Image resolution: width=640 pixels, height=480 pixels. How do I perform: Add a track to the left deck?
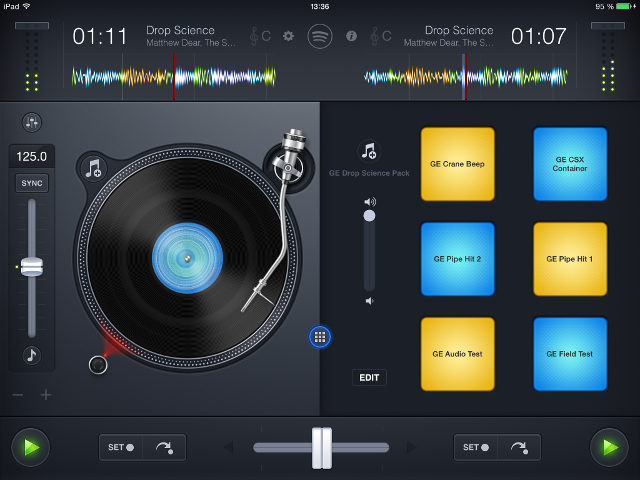(93, 168)
